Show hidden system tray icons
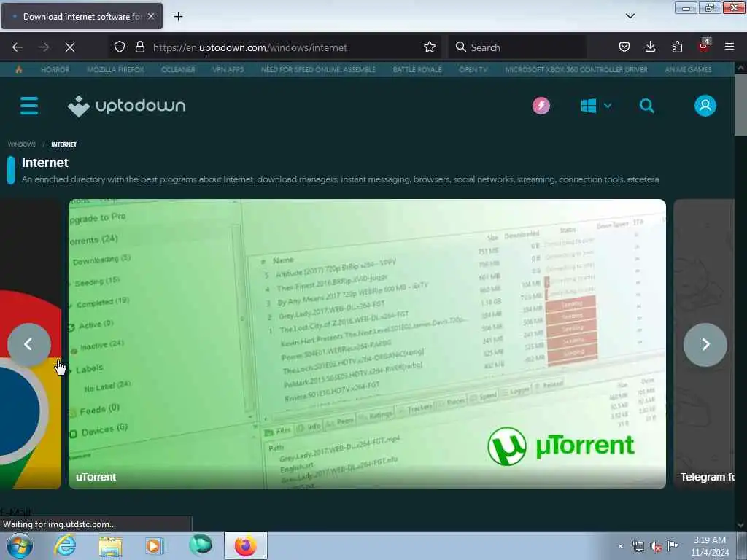The image size is (747, 560). (620, 547)
